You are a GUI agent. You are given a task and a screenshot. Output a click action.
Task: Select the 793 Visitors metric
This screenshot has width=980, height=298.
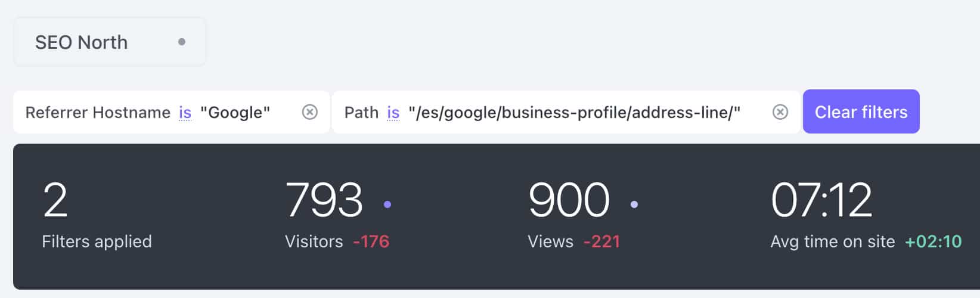(337, 215)
